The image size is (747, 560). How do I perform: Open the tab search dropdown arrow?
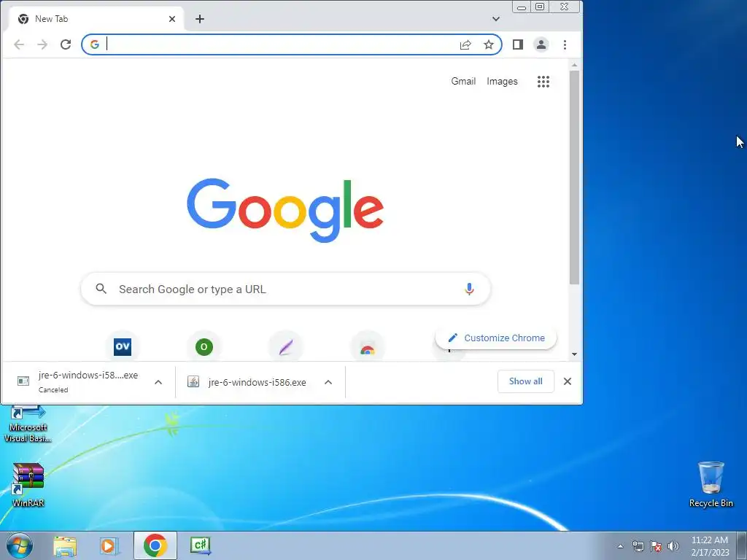coord(496,19)
